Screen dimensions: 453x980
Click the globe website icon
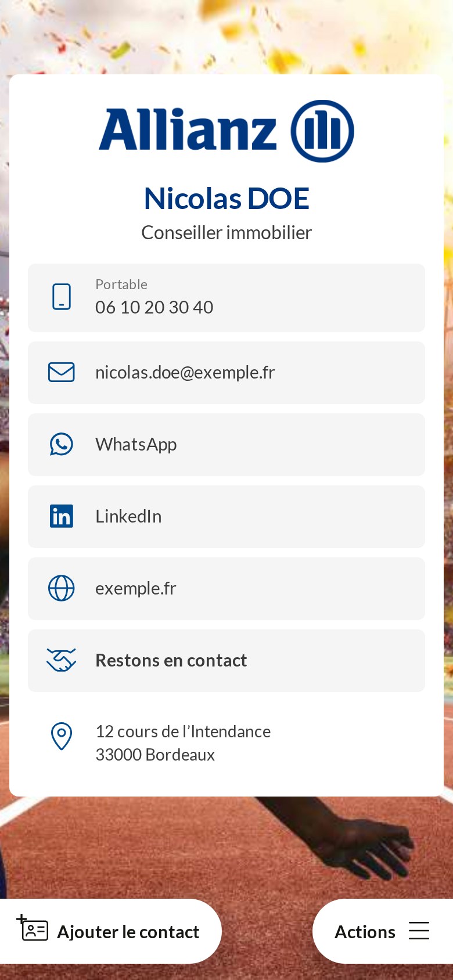62,588
